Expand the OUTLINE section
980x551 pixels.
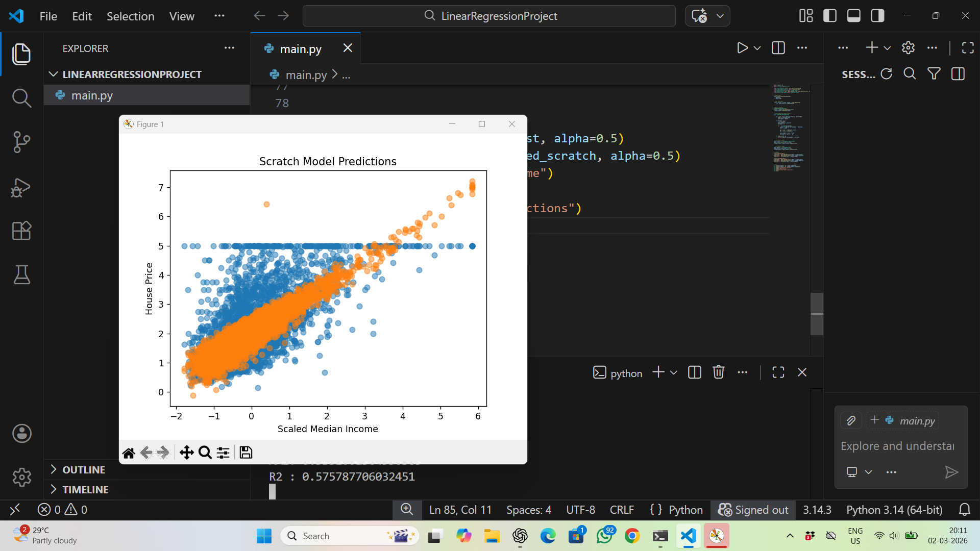(84, 469)
